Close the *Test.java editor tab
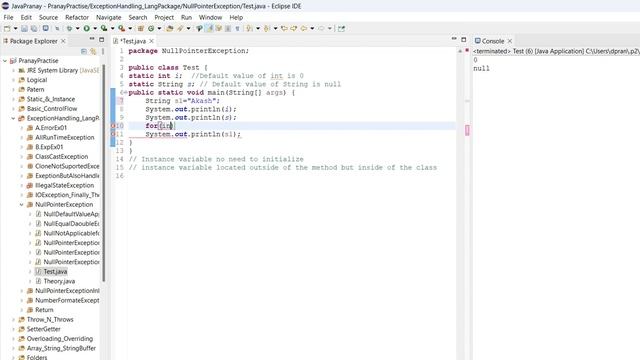Viewport: 640px width, 360px height. [151, 41]
